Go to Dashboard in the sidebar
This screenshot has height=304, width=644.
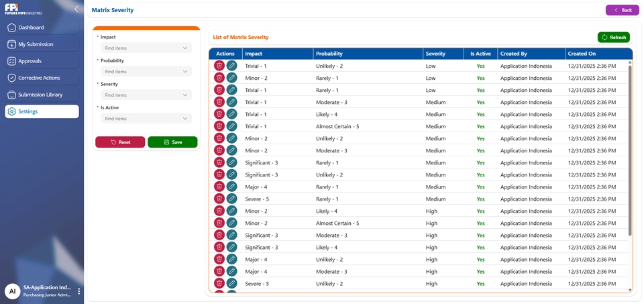pyautogui.click(x=42, y=28)
